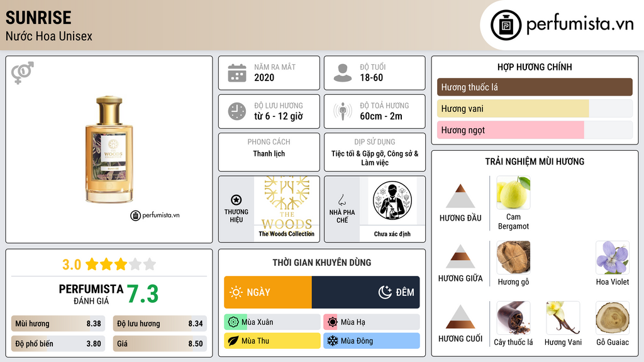Screen dimensions: 644x362
Task: Select the Mùa Xuân season chip
Action: [x=272, y=322]
